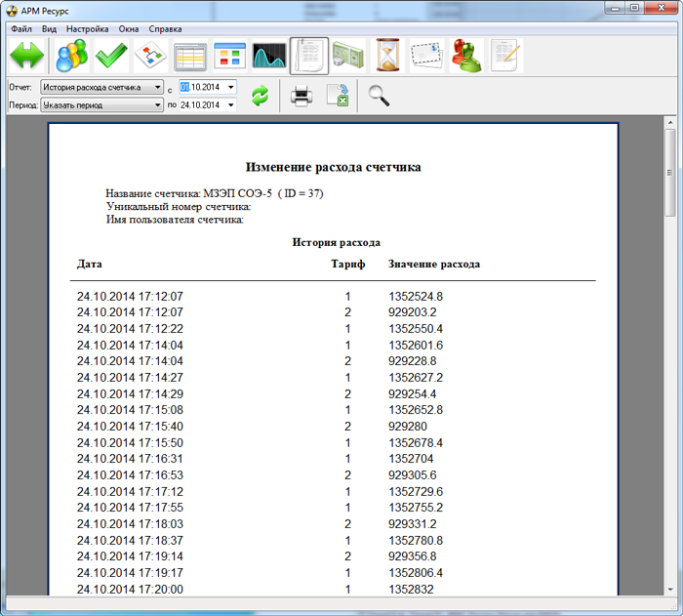The width and height of the screenshot is (683, 616).
Task: Click the date 24.10.2014 17:12:22
Action: click(x=130, y=329)
